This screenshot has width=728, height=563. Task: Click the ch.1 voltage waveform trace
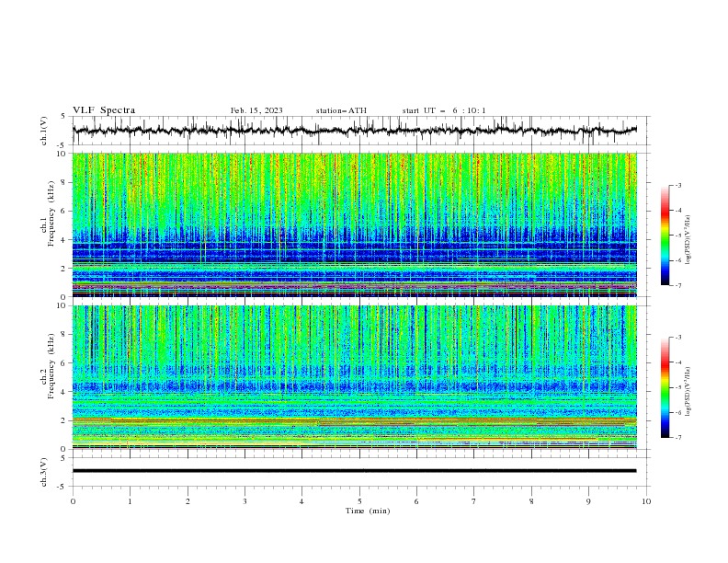(x=354, y=131)
